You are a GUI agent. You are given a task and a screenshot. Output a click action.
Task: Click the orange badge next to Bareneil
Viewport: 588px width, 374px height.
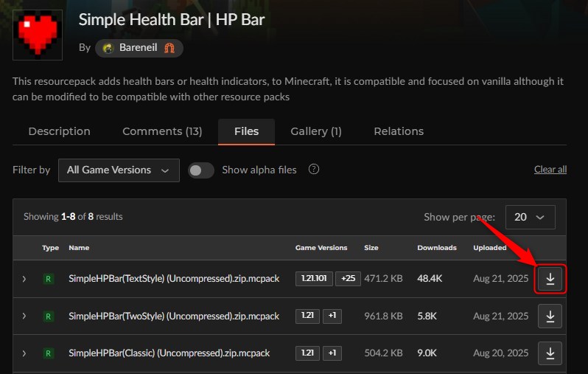pyautogui.click(x=169, y=48)
